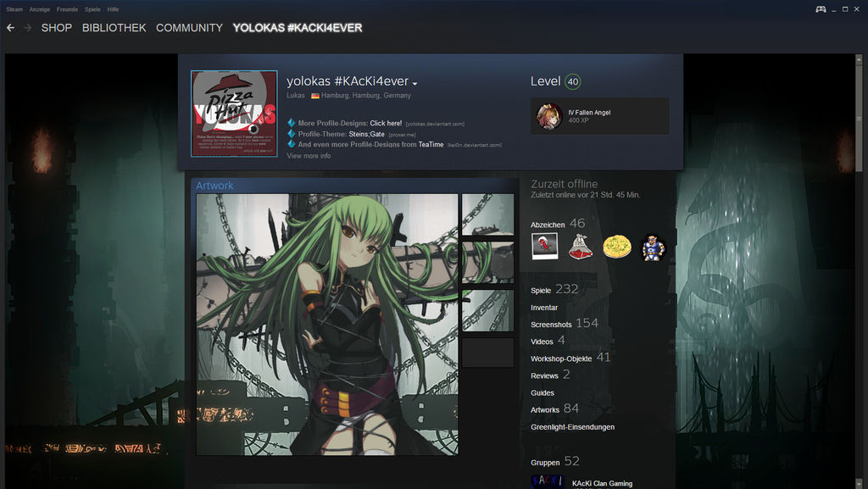Open the IV Fallen Angel badge icon
The height and width of the screenshot is (489, 868).
[549, 116]
